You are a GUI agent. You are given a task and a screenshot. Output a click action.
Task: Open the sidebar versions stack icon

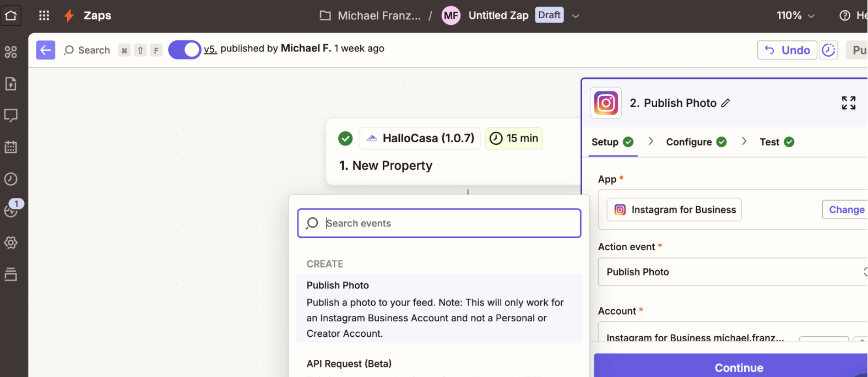coord(11,274)
